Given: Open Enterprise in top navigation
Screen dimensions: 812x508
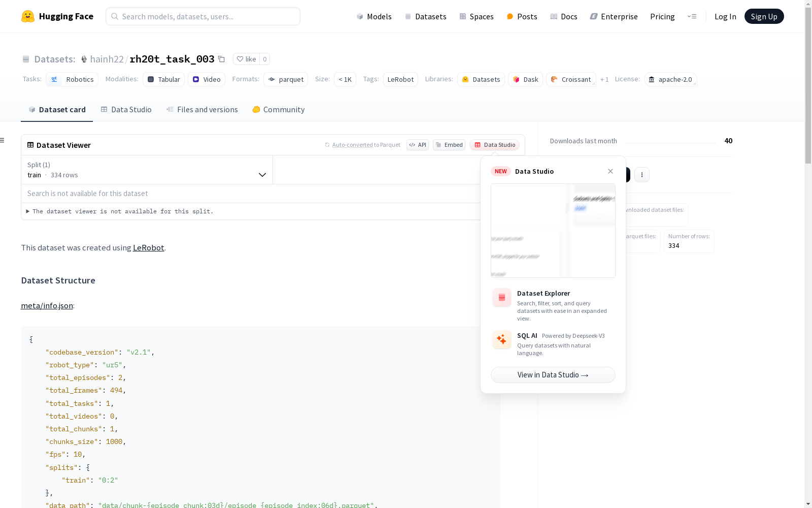Looking at the screenshot, I should [614, 16].
